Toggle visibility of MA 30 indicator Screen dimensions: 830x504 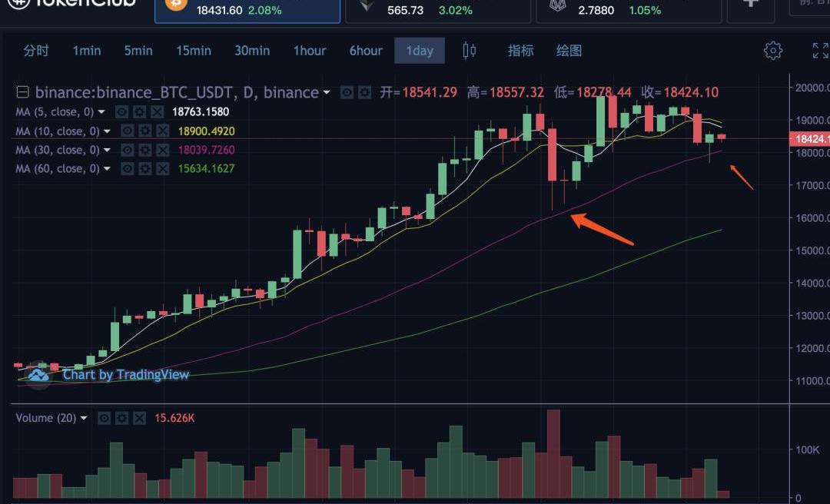(128, 150)
